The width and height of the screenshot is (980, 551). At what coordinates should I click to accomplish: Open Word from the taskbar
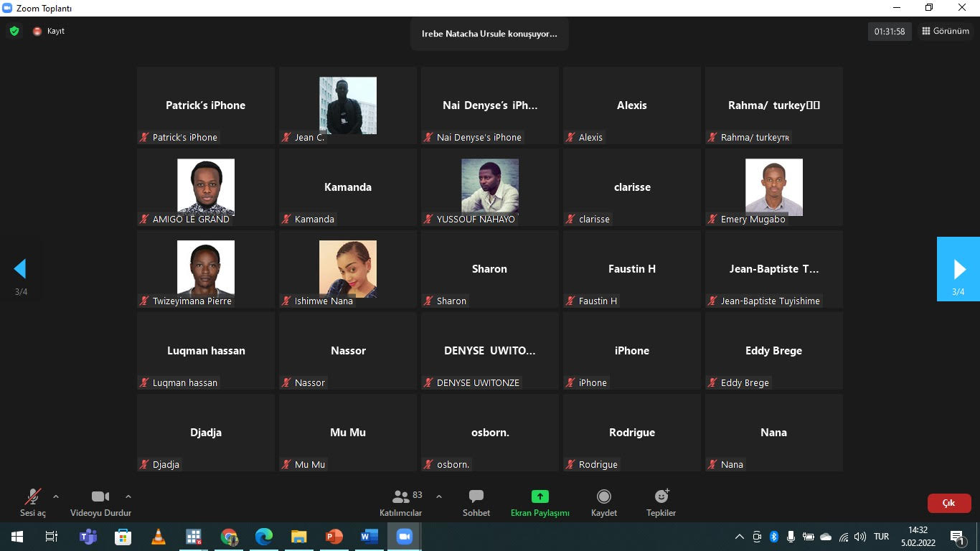(x=369, y=537)
